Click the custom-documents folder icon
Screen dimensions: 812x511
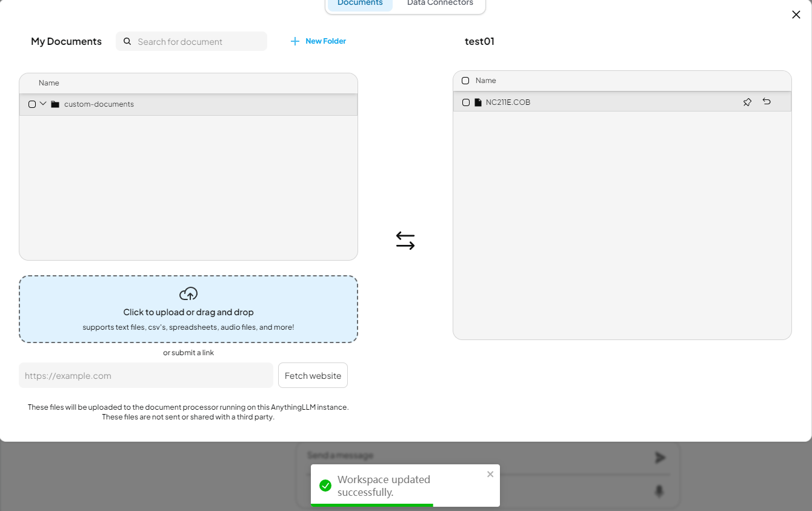pos(55,104)
